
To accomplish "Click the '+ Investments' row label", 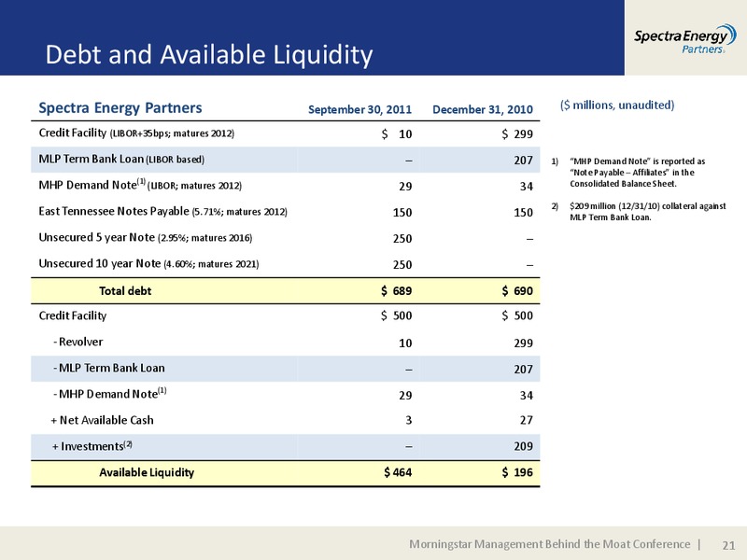I will point(92,446).
